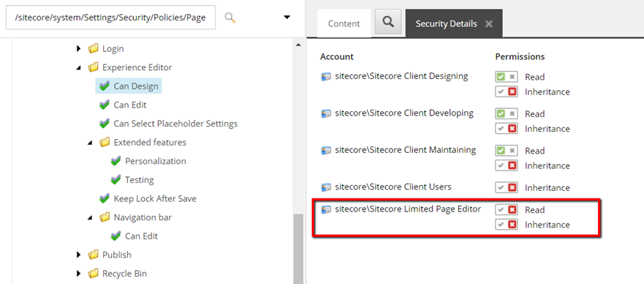Toggle Read permission for Sitecore Client Maintaining

click(x=506, y=151)
